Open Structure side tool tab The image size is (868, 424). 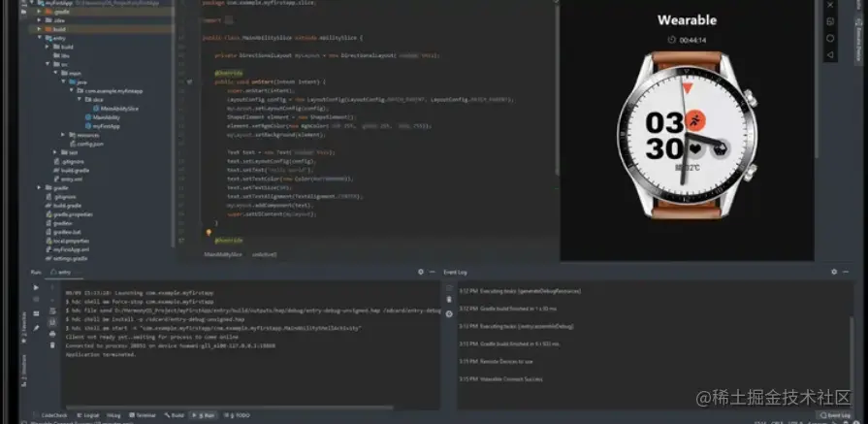point(24,371)
